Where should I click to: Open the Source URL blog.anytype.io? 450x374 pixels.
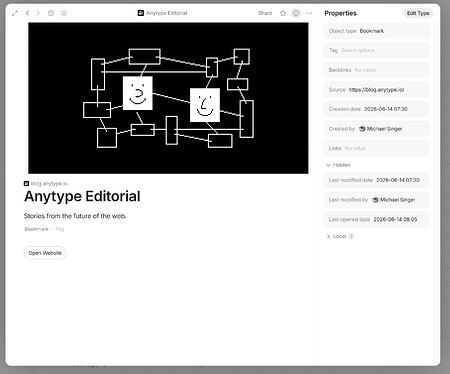(377, 90)
